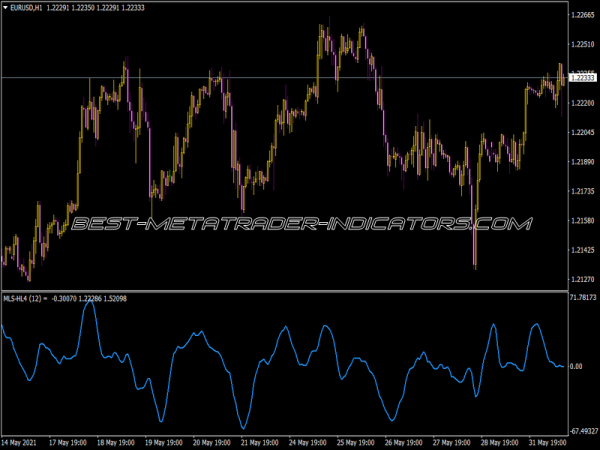Viewport: 600px width, 450px height.
Task: Click the small triangle beside EURUSD,H1
Action: pos(6,8)
